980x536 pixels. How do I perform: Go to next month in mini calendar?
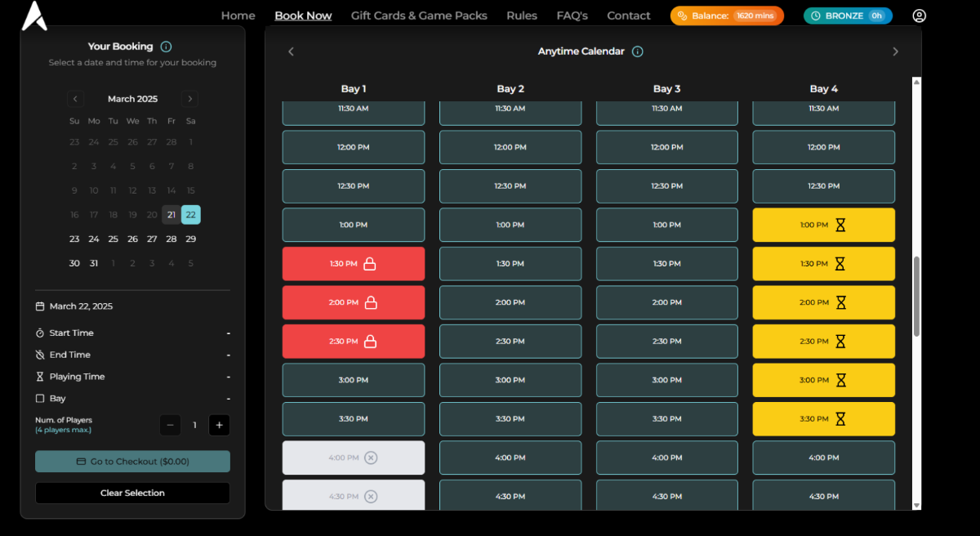tap(190, 99)
